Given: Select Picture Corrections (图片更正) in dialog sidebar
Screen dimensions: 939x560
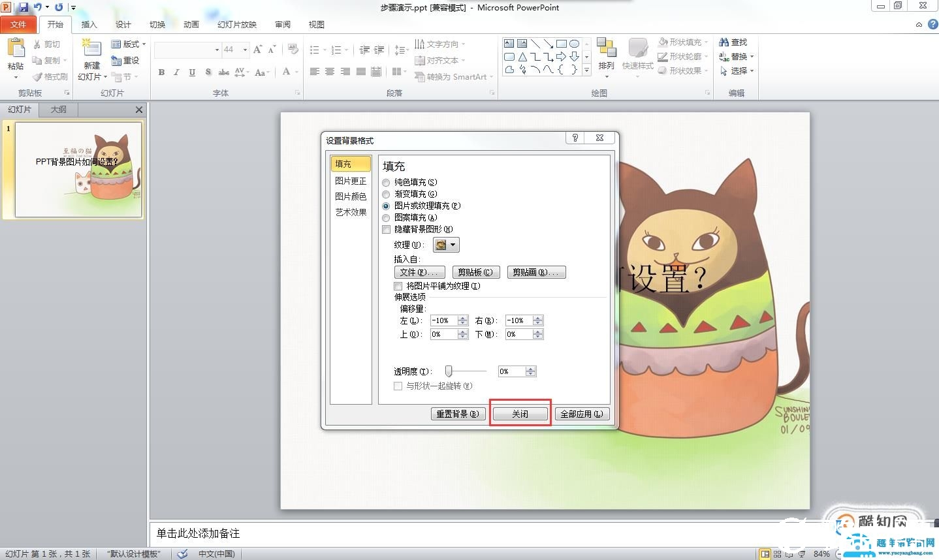Looking at the screenshot, I should coord(351,181).
